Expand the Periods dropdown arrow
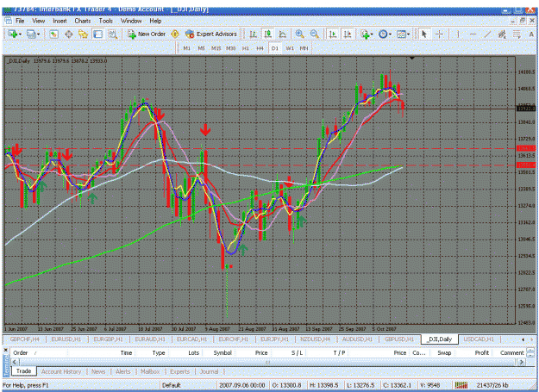Screen dimensions: 539x392 click(390, 34)
